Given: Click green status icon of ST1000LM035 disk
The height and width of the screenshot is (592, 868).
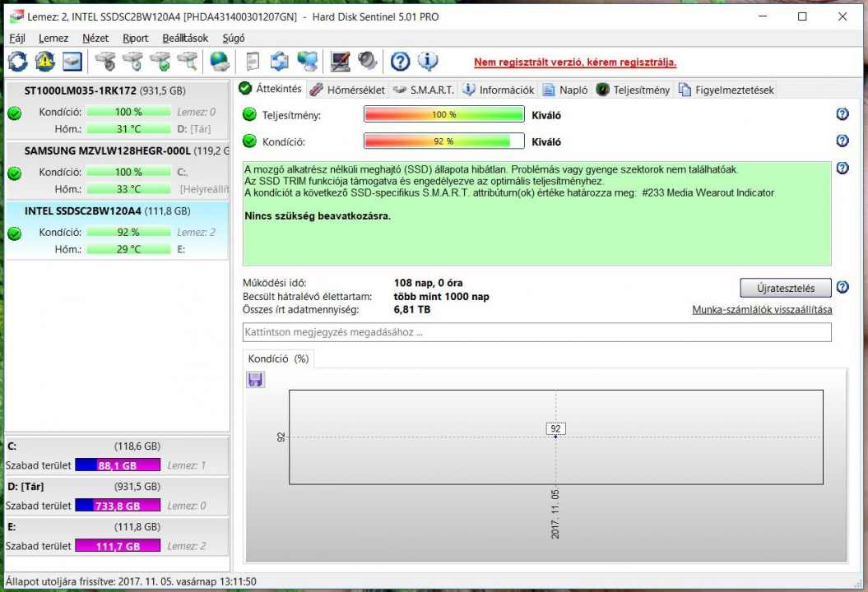Looking at the screenshot, I should coord(14,113).
